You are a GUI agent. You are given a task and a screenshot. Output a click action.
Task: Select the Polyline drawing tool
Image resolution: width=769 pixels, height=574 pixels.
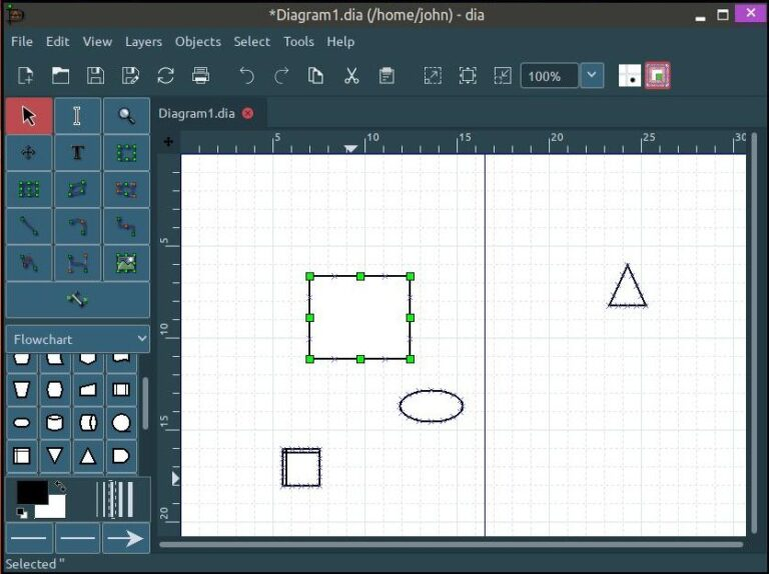pyautogui.click(x=29, y=263)
